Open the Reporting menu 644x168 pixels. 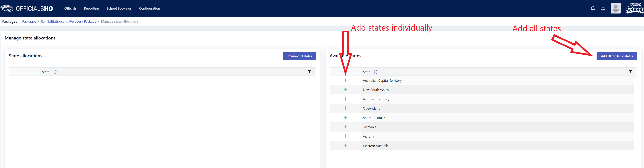[x=91, y=8]
